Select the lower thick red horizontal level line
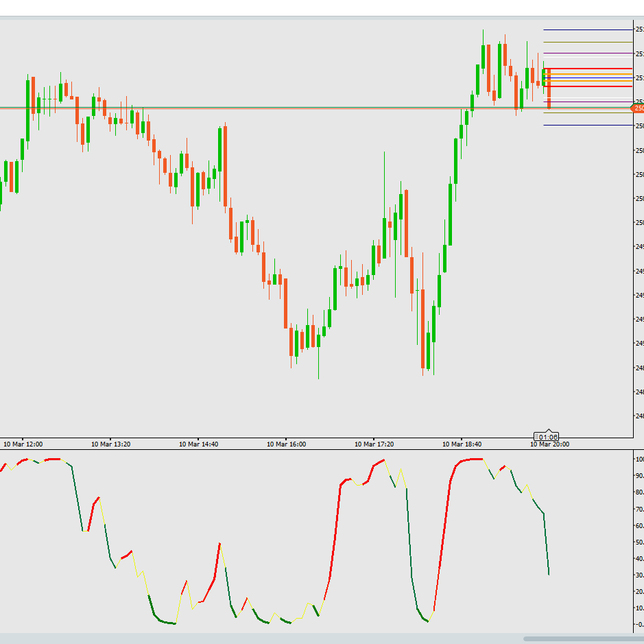 coord(586,86)
